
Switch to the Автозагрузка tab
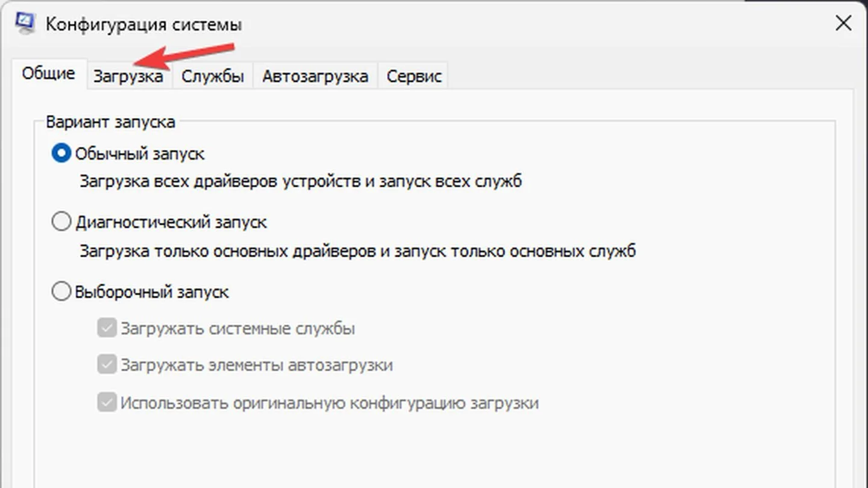coord(315,77)
